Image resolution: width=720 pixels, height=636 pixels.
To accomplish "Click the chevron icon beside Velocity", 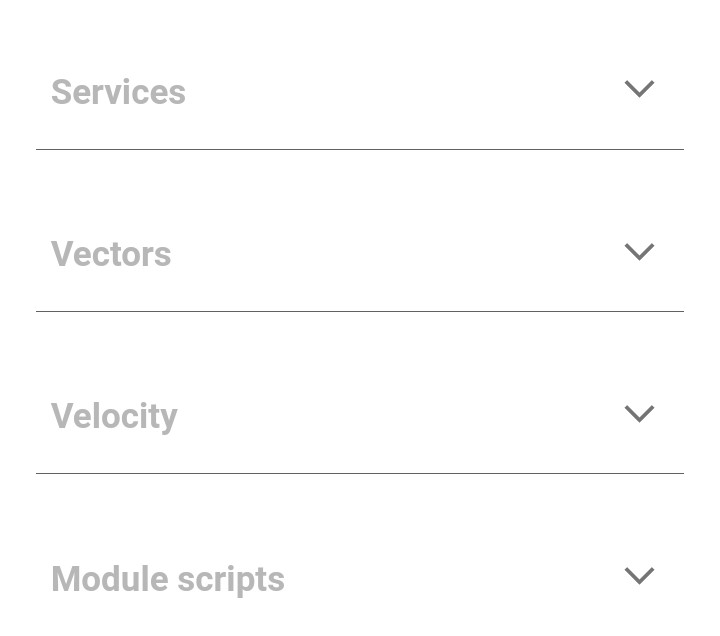I will [639, 414].
